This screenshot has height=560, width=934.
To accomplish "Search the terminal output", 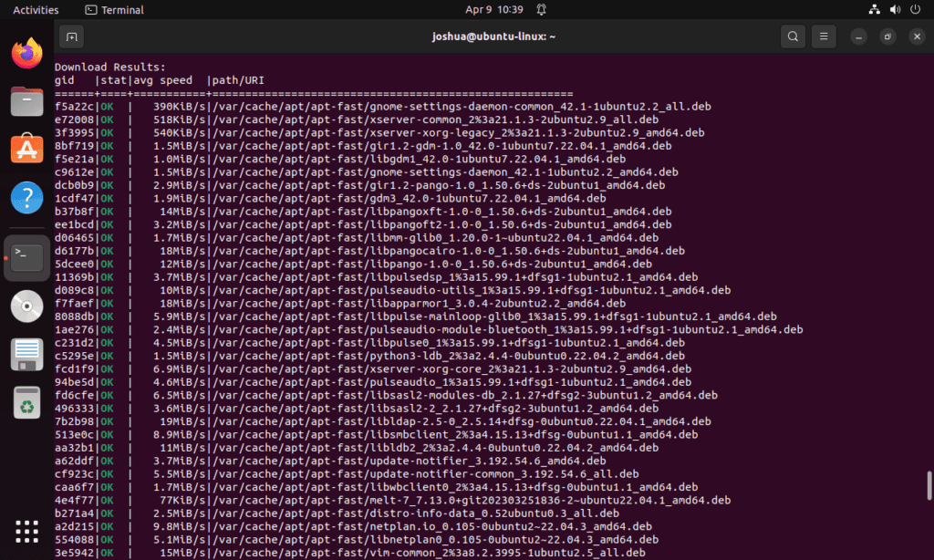I will pos(793,36).
